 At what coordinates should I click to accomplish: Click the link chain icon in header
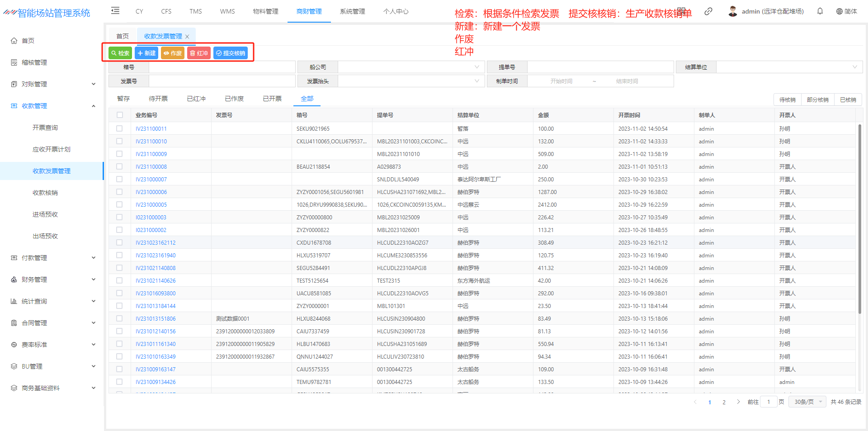tap(708, 11)
